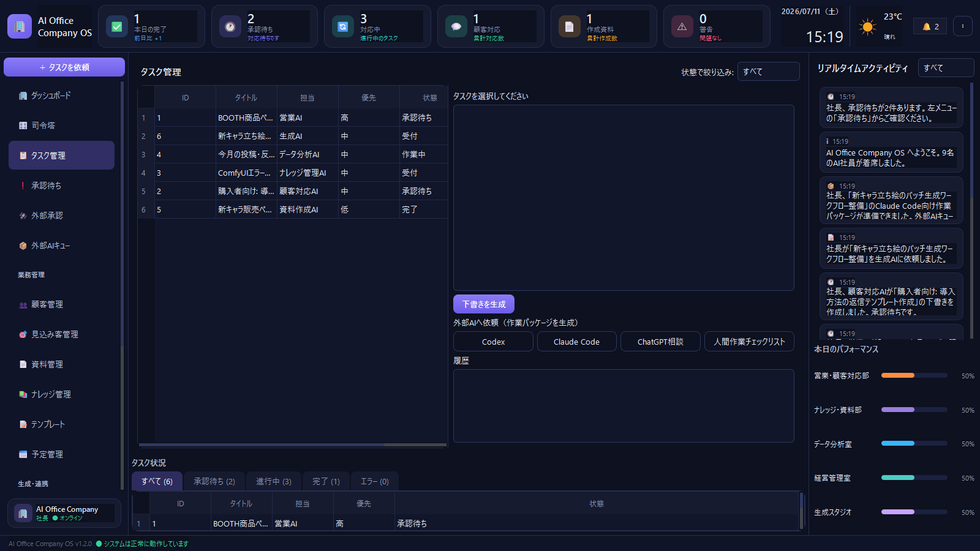980x551 pixels.
Task: Open notifications via the bell icon
Action: 930,26
